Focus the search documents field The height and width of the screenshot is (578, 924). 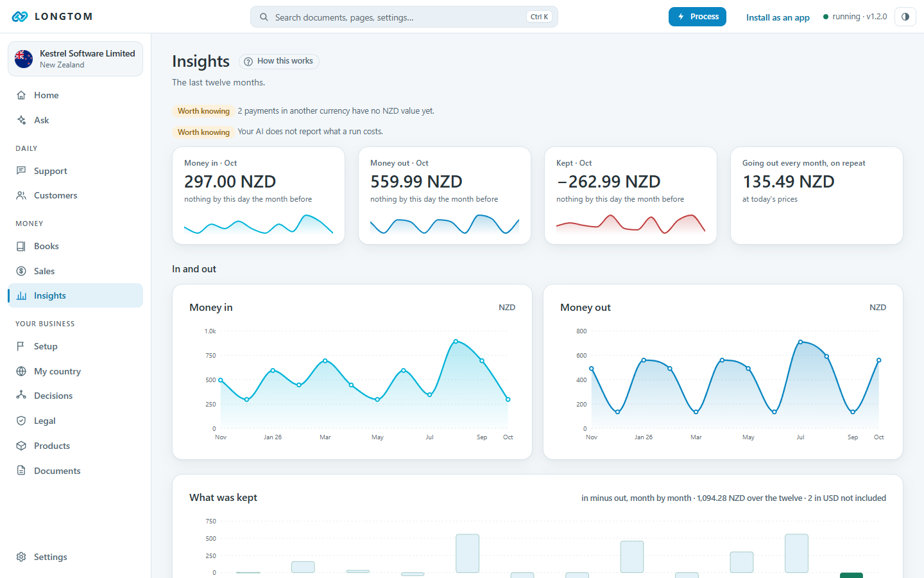click(404, 17)
